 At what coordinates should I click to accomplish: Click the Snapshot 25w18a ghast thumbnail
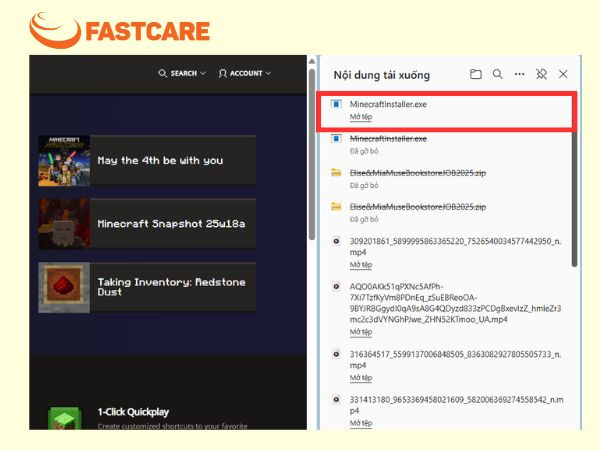pos(64,223)
